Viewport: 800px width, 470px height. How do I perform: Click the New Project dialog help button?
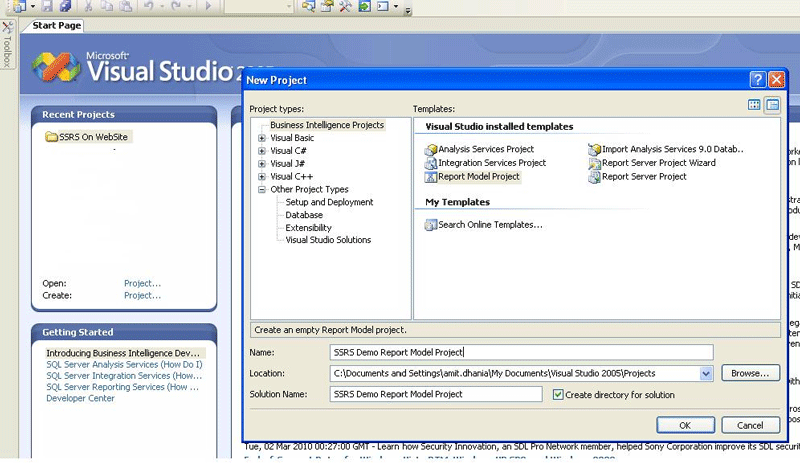click(x=757, y=80)
